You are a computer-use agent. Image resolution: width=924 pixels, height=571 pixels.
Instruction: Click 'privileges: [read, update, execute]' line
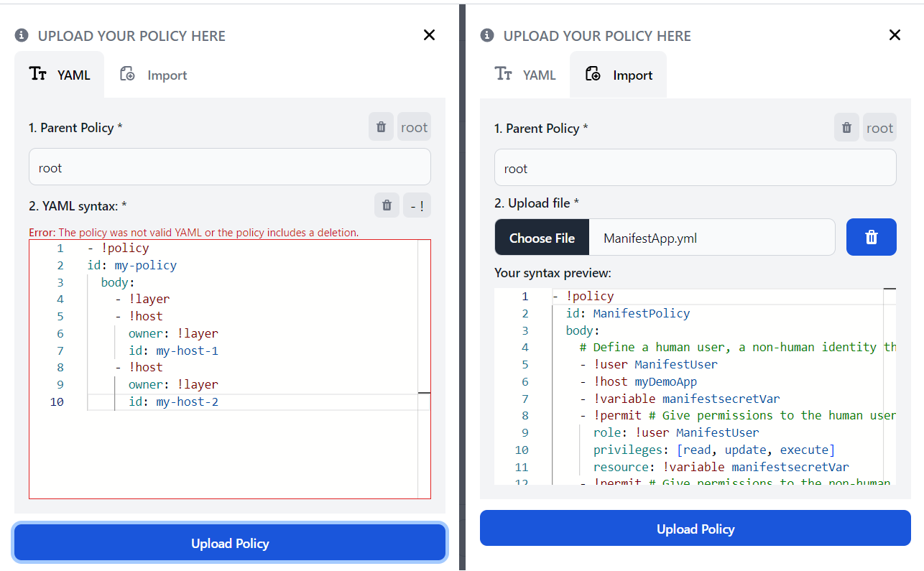point(714,450)
